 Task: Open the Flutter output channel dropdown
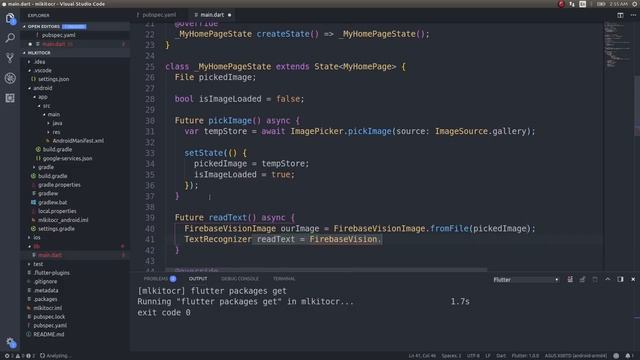coord(525,280)
